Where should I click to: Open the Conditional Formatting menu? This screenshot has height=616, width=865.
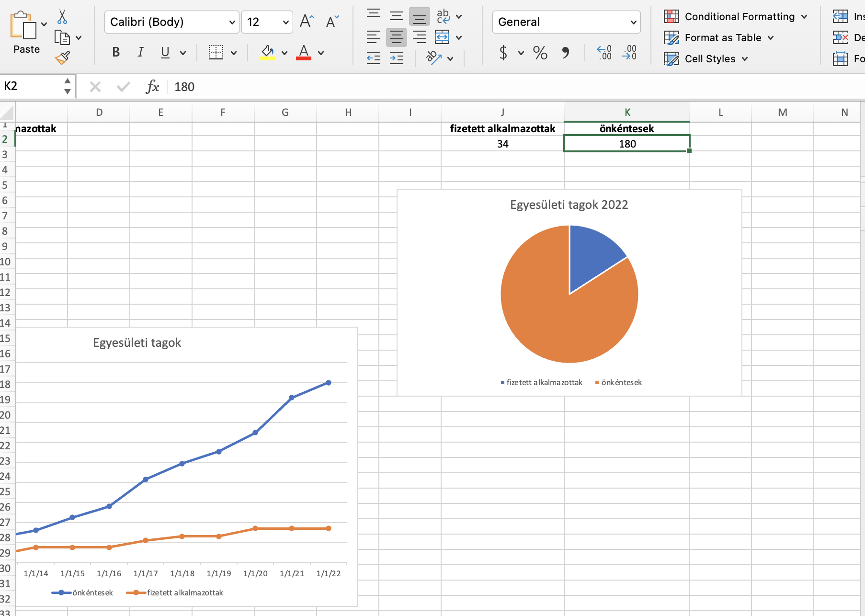point(736,17)
